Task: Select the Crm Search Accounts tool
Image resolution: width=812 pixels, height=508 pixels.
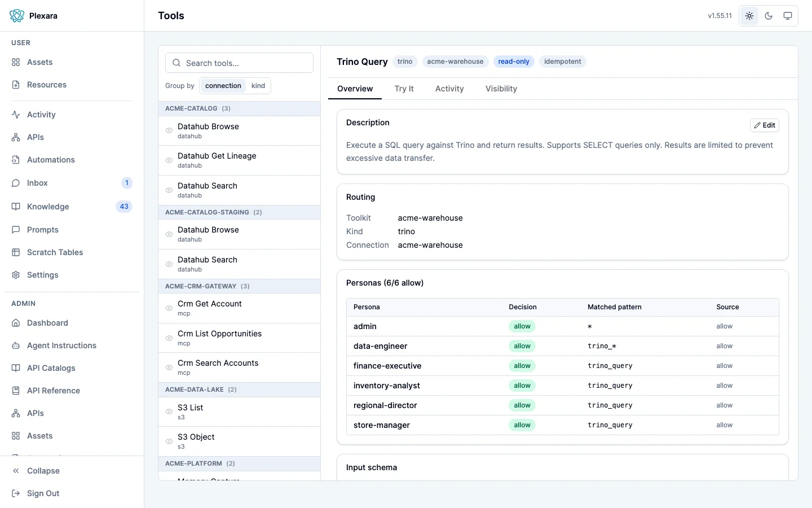Action: click(239, 367)
